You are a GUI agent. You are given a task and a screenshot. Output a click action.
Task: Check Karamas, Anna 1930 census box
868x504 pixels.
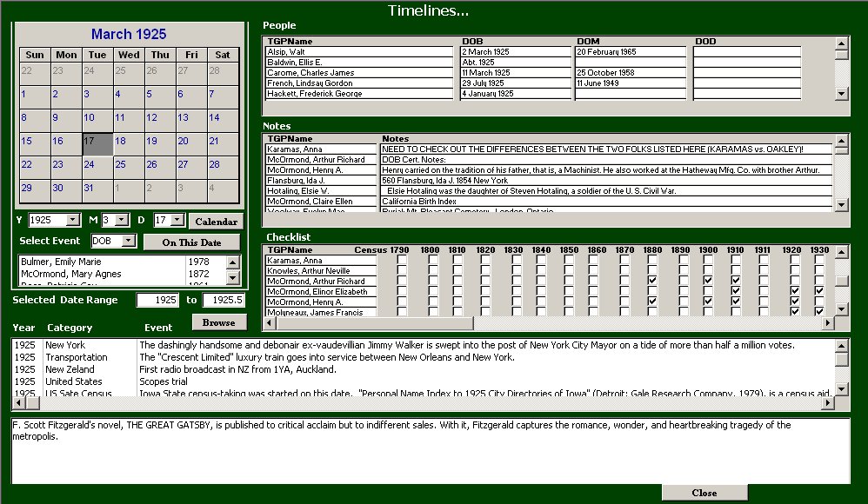pyautogui.click(x=819, y=260)
